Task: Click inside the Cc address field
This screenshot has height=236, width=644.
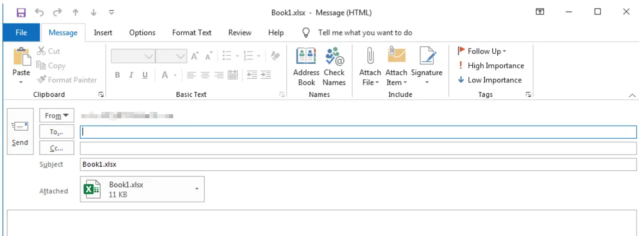Action: [358, 148]
